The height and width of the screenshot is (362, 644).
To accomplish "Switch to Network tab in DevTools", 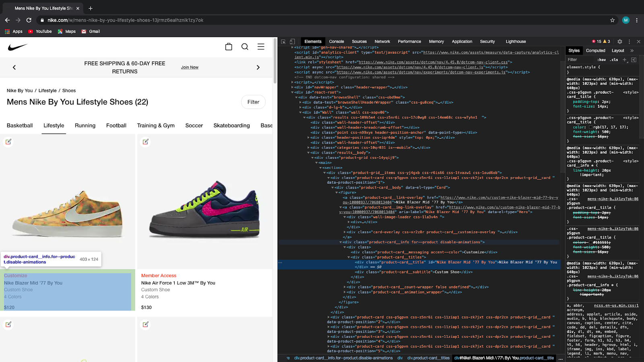I will pos(382,41).
